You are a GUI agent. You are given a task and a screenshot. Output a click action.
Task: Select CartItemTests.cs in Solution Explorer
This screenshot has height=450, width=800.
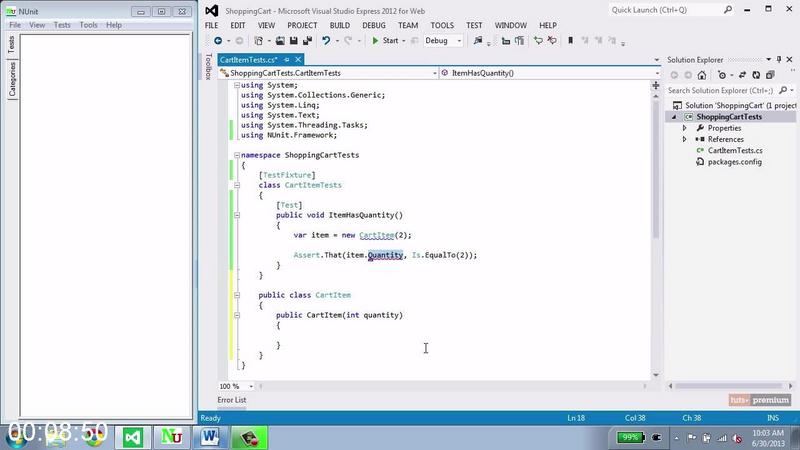pos(735,151)
